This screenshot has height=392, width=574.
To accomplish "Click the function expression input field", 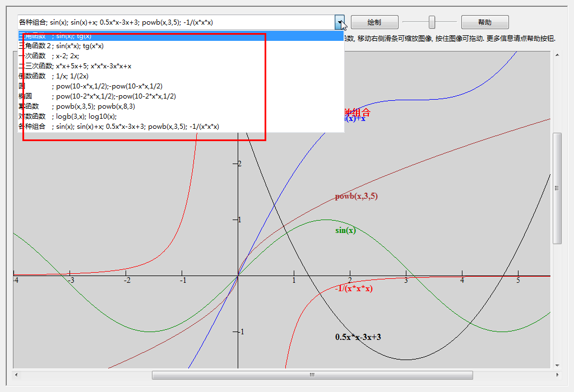I will tap(176, 22).
